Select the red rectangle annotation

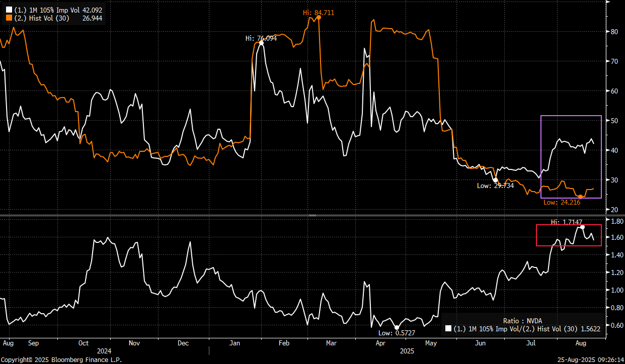click(536, 235)
